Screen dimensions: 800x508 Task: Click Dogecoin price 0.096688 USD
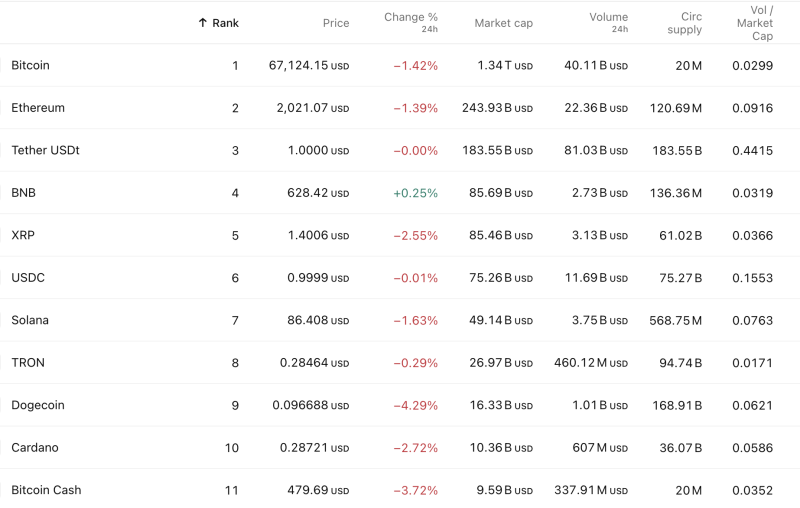(x=311, y=405)
